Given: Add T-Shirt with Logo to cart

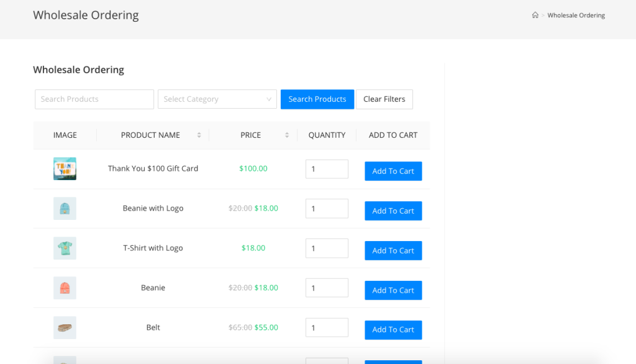Looking at the screenshot, I should [393, 251].
